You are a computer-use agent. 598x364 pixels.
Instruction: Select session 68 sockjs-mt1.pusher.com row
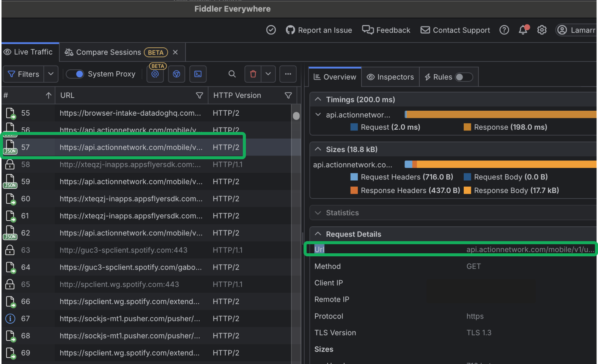(146, 336)
